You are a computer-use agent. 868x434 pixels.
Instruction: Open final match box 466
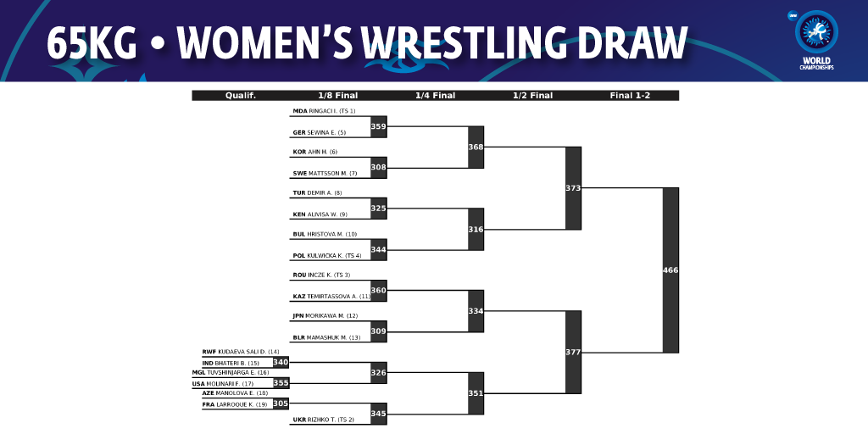pos(670,270)
